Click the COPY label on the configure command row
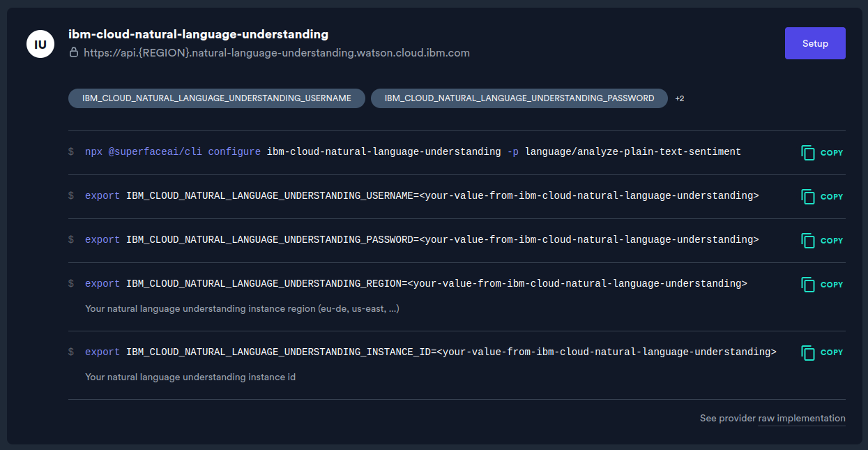The height and width of the screenshot is (450, 868). pyautogui.click(x=830, y=153)
